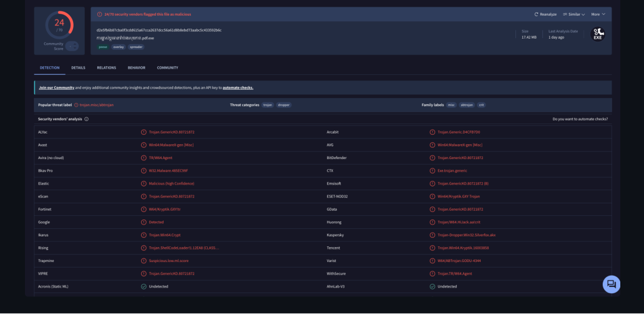Click the warning icon in the VIPRE row
This screenshot has width=644, height=315.
click(144, 274)
